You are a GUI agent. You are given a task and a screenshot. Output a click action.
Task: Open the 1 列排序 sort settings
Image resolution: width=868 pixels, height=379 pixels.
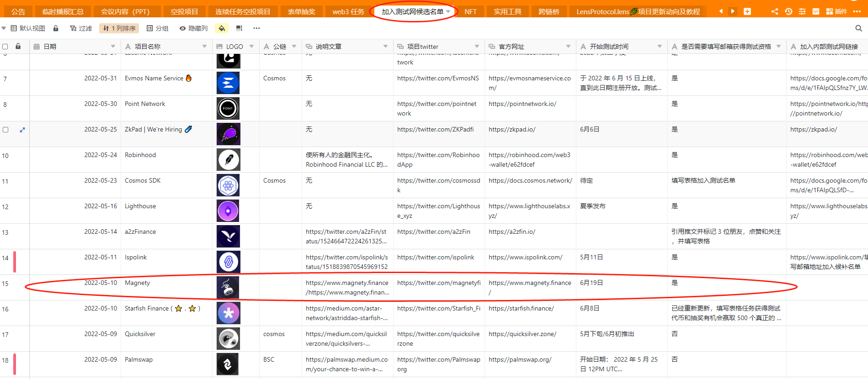pos(120,28)
